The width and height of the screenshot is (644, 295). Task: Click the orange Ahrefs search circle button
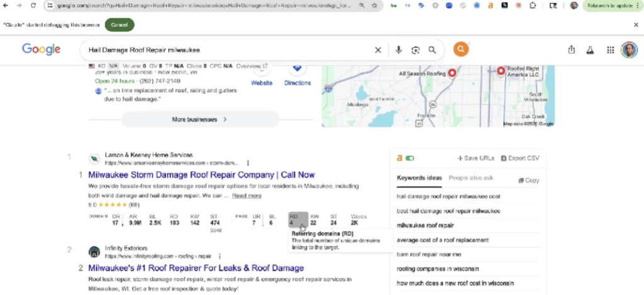tap(461, 50)
